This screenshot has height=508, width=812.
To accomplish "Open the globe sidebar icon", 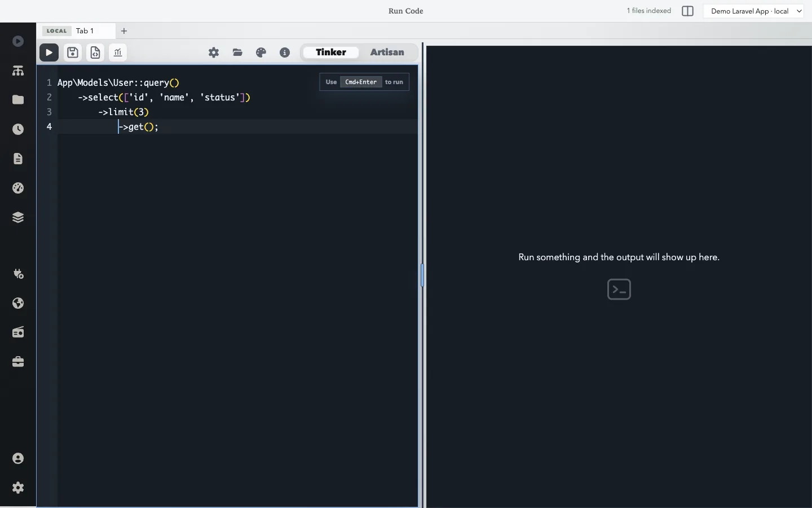I will point(18,303).
